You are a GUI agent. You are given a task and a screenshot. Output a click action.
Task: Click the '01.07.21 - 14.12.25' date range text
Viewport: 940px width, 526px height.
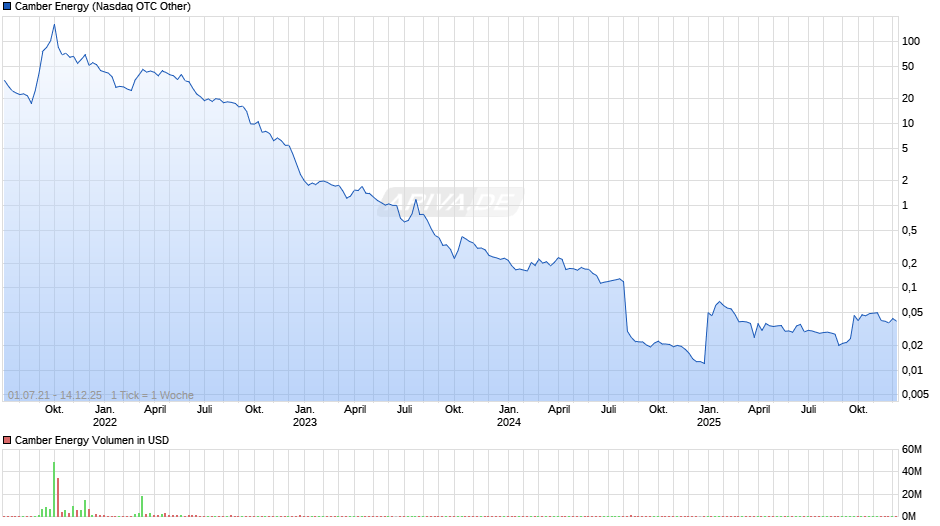[x=55, y=395]
